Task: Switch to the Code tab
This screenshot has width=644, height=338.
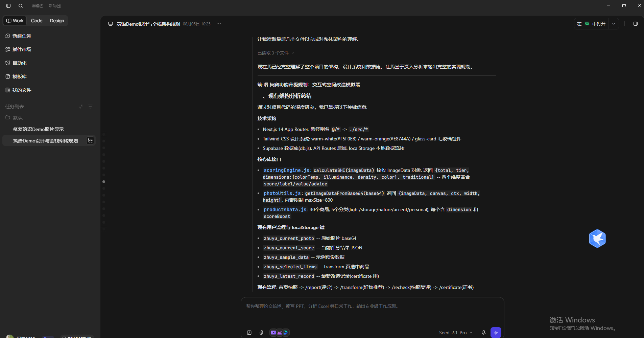Action: [37, 21]
